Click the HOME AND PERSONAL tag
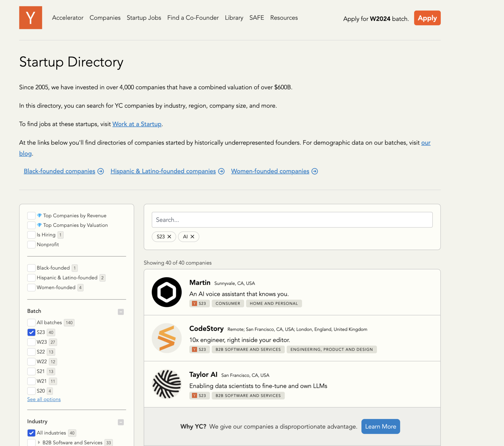The width and height of the screenshot is (504, 446). (274, 304)
